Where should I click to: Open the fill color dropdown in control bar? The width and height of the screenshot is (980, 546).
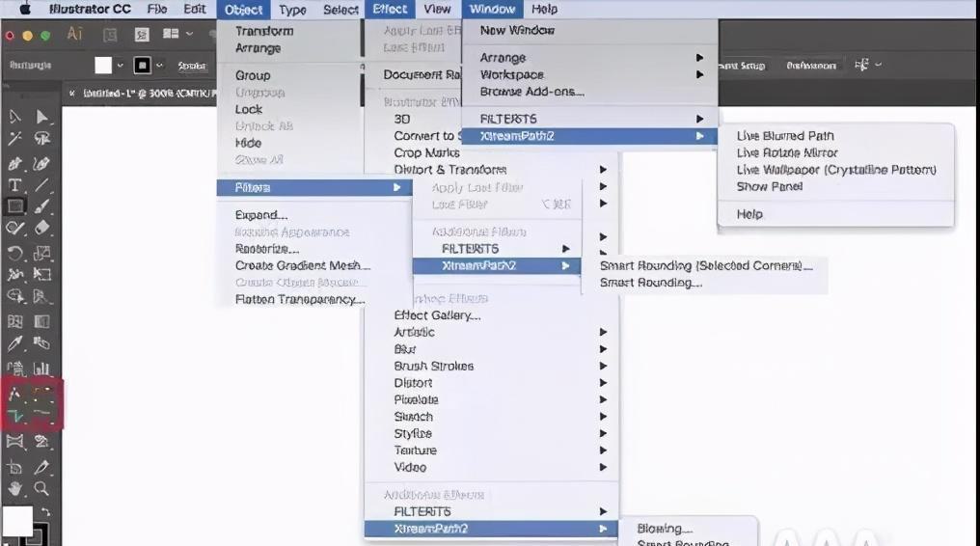coord(121,66)
